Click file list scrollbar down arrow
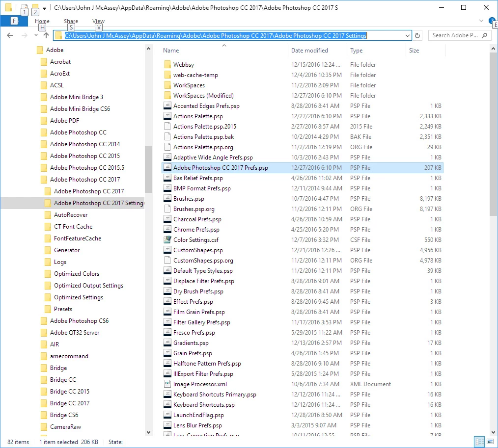Screen dimensions: 498x448 493,432
